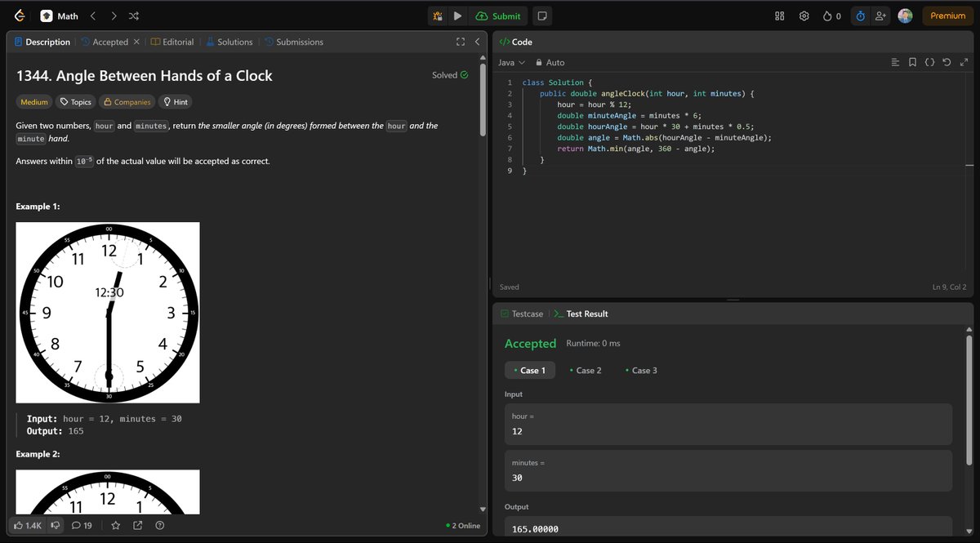Reveal the Companies tag

(x=127, y=102)
